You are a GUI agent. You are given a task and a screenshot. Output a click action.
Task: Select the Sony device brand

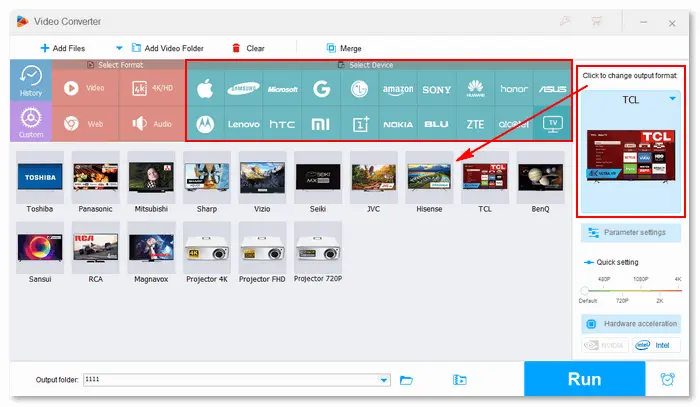pyautogui.click(x=437, y=90)
